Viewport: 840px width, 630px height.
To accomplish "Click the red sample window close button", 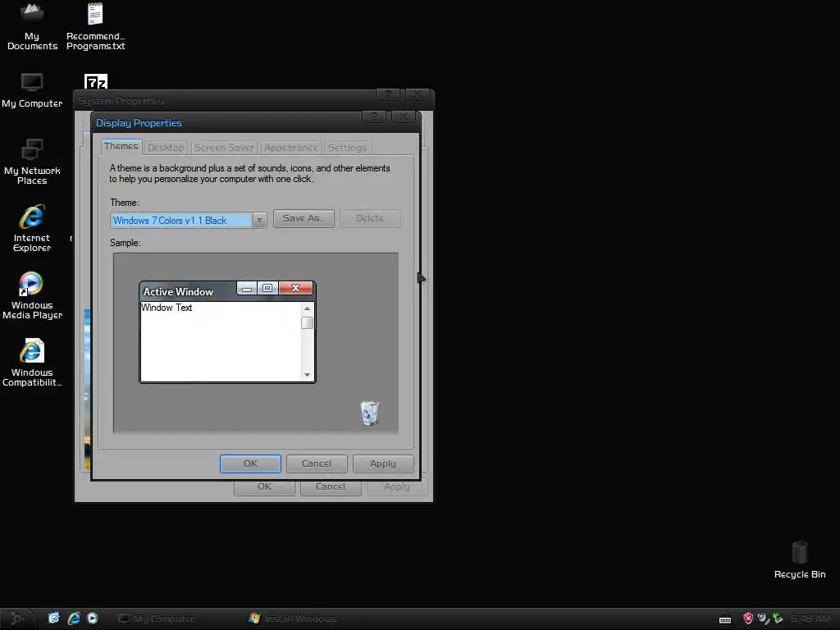I will (x=295, y=288).
